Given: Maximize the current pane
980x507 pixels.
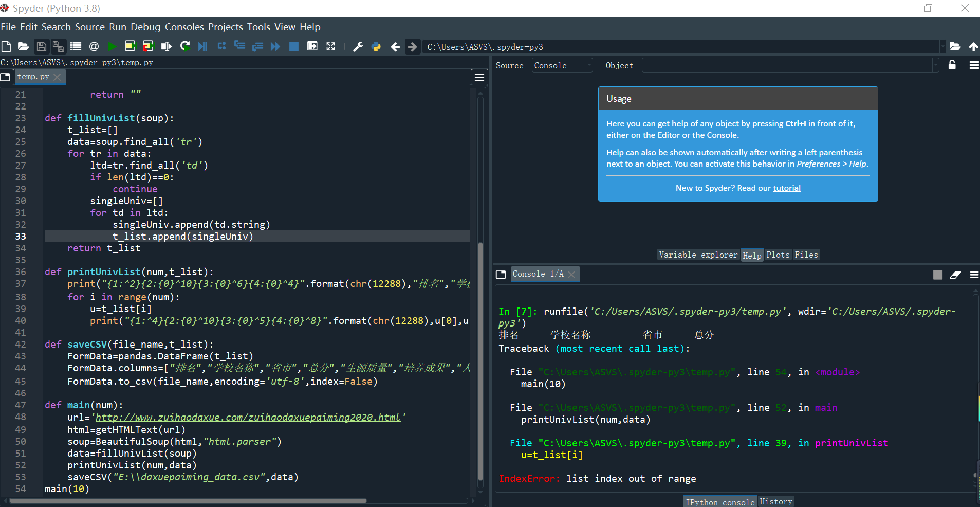Looking at the screenshot, I should click(312, 47).
